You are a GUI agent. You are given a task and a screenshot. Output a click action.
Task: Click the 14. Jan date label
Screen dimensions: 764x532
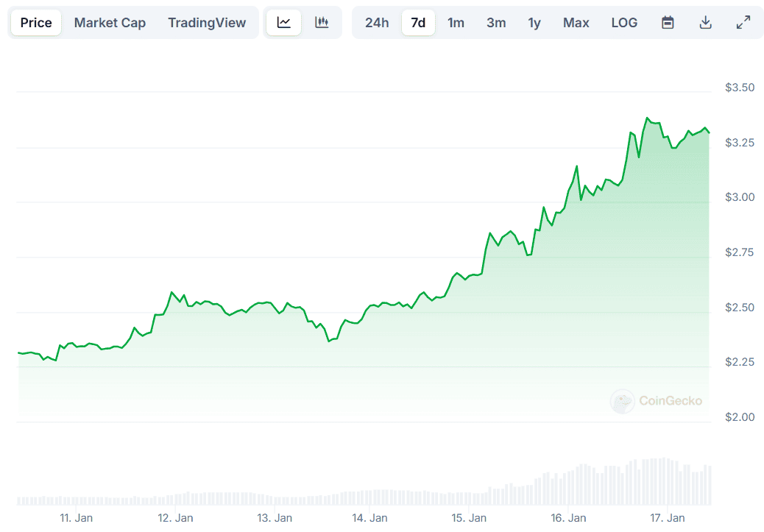369,518
